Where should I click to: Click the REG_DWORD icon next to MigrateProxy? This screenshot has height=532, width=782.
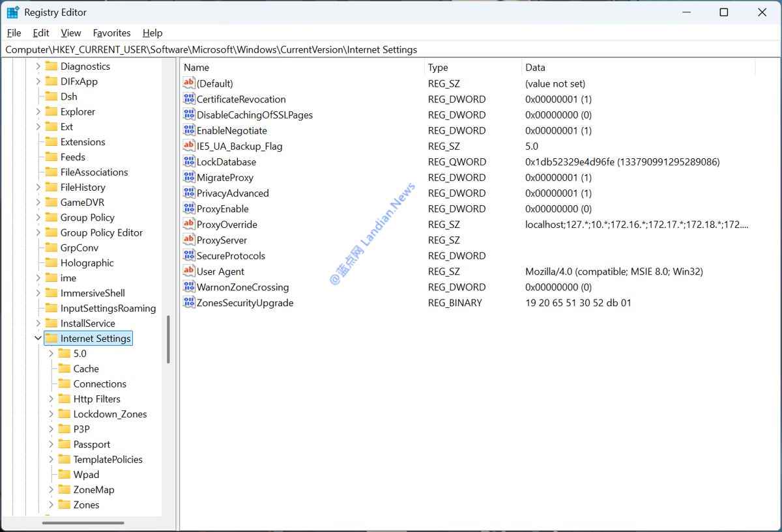click(x=188, y=177)
